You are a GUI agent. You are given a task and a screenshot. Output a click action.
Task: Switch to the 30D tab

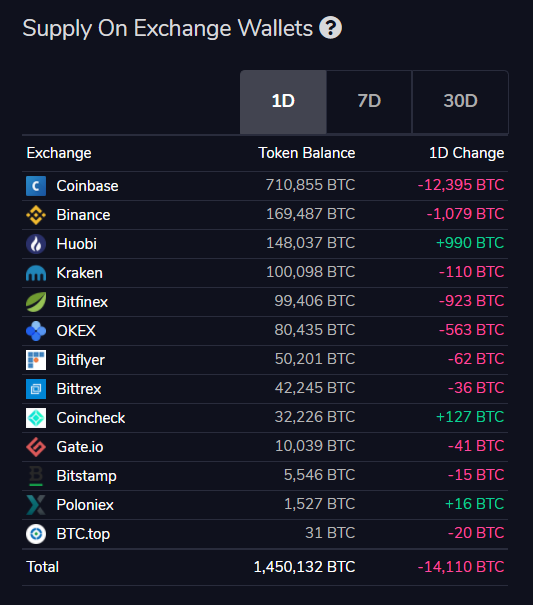coord(460,102)
